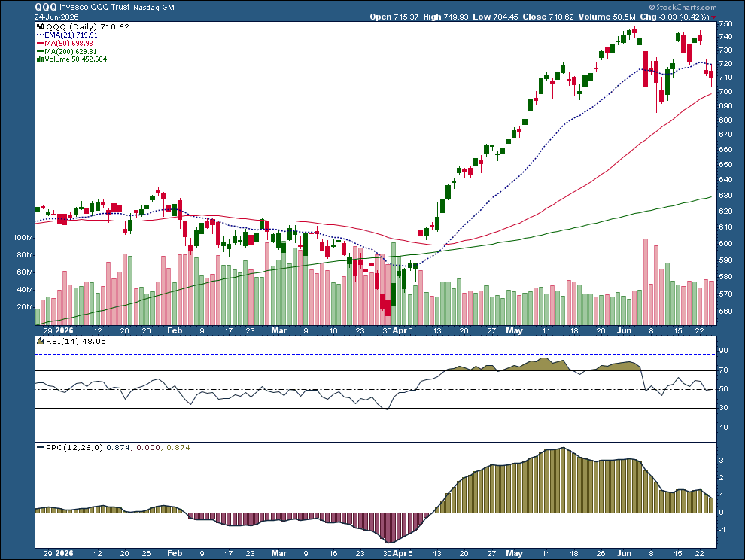Image resolution: width=745 pixels, height=560 pixels.
Task: Click the 90 level on RSI axis
Action: coord(724,351)
